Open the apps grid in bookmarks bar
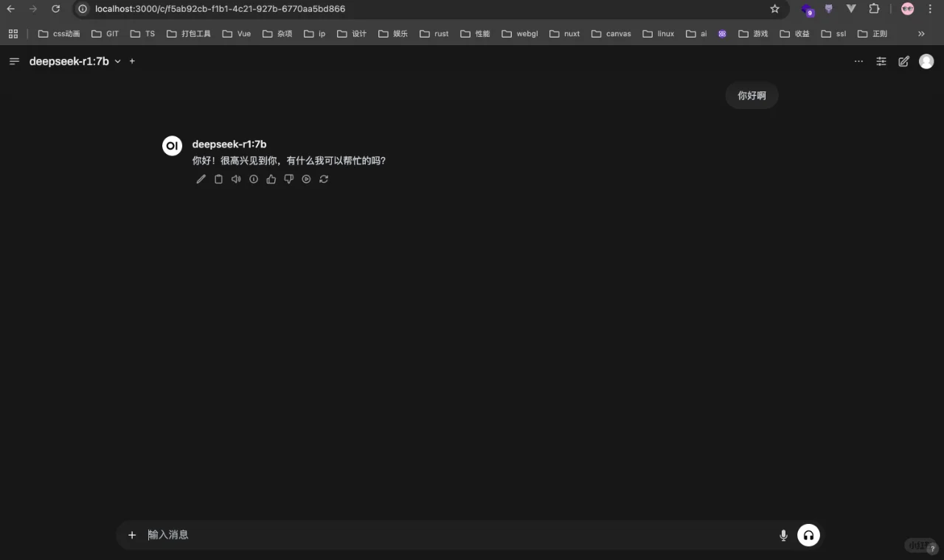This screenshot has height=560, width=944. 13,34
